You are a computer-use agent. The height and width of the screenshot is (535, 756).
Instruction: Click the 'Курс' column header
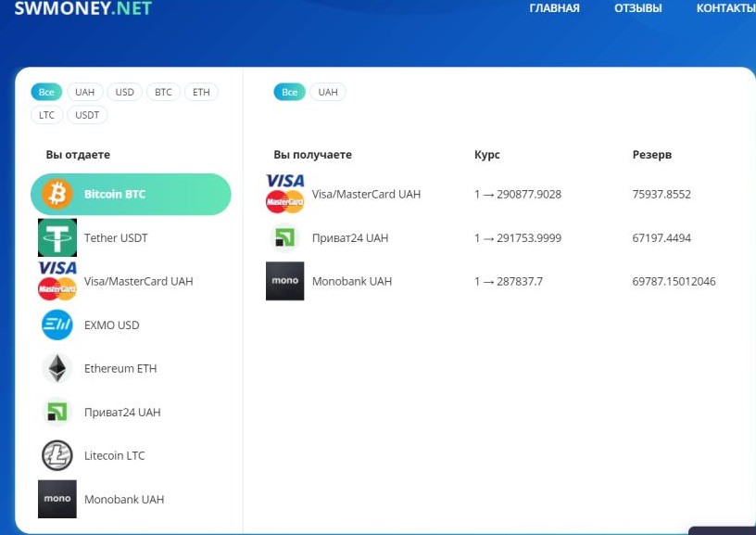(x=487, y=155)
